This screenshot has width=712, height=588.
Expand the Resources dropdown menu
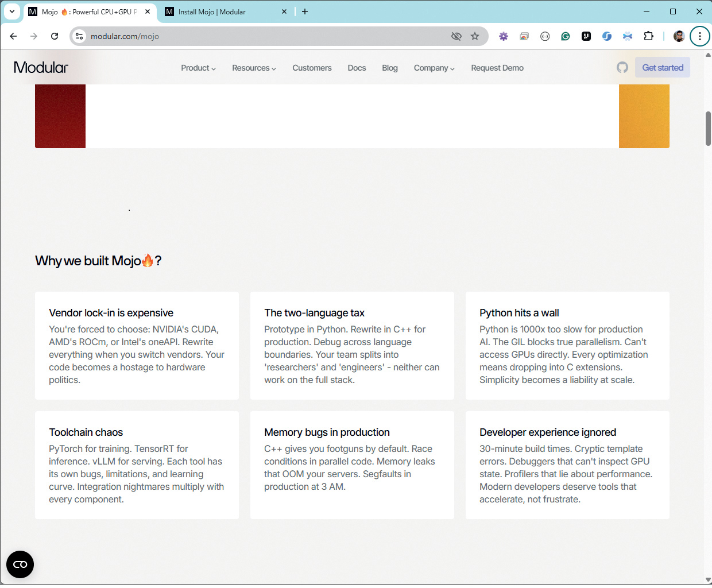[x=254, y=68]
